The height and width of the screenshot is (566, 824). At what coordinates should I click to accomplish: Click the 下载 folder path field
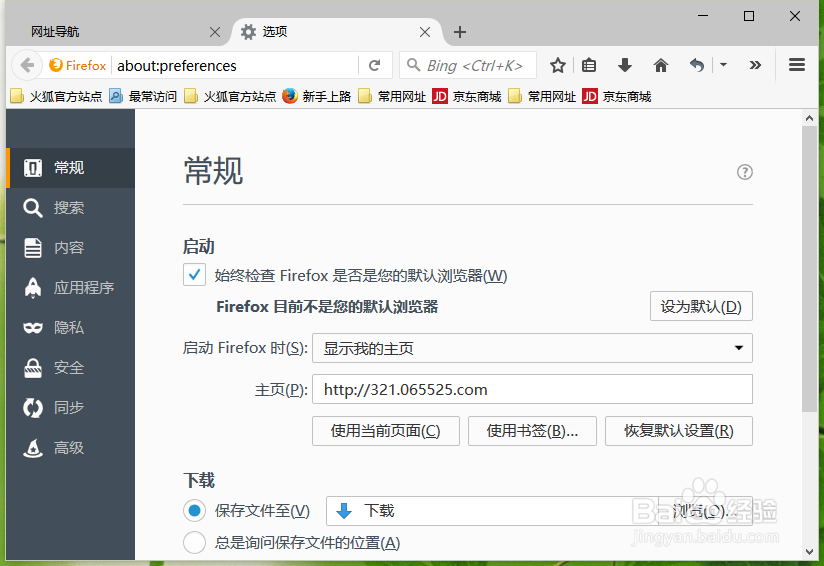point(492,511)
